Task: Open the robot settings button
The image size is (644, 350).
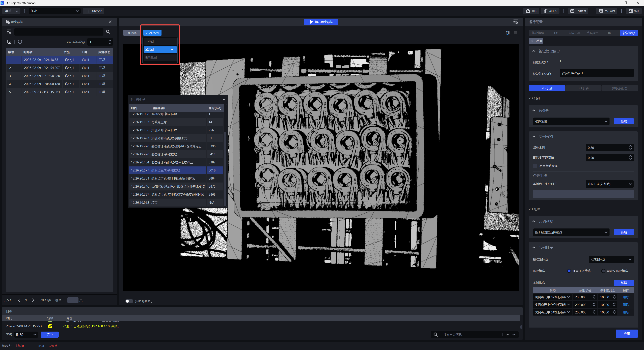Action: [550, 11]
